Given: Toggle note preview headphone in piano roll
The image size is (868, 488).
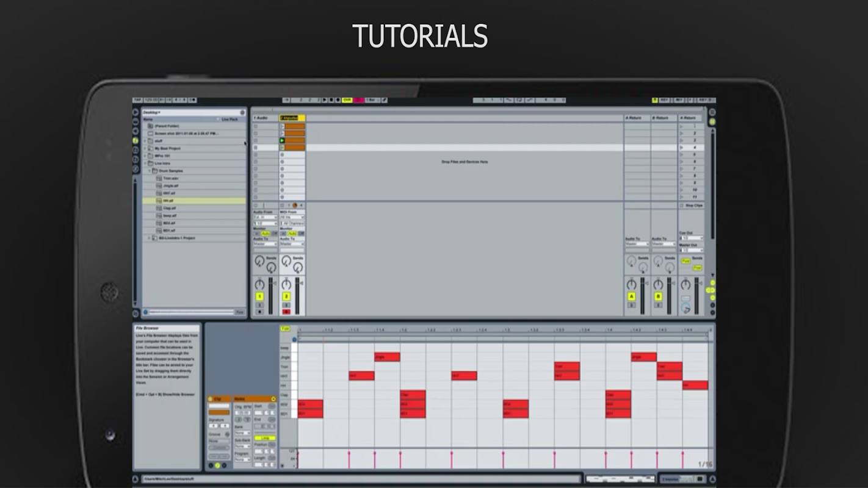Looking at the screenshot, I should (294, 340).
